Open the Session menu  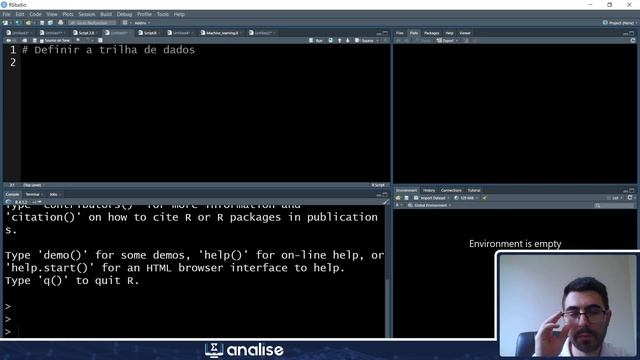click(x=87, y=14)
